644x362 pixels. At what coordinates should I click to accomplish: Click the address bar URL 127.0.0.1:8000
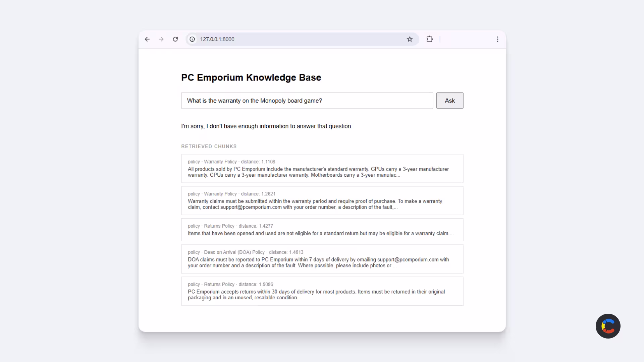tap(217, 39)
